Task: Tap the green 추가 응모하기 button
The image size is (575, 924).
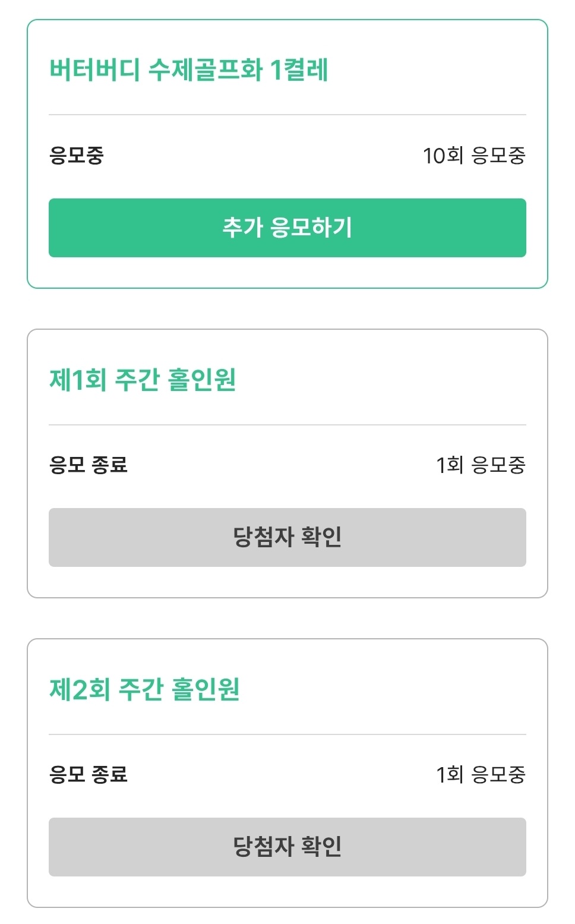Action: [287, 228]
